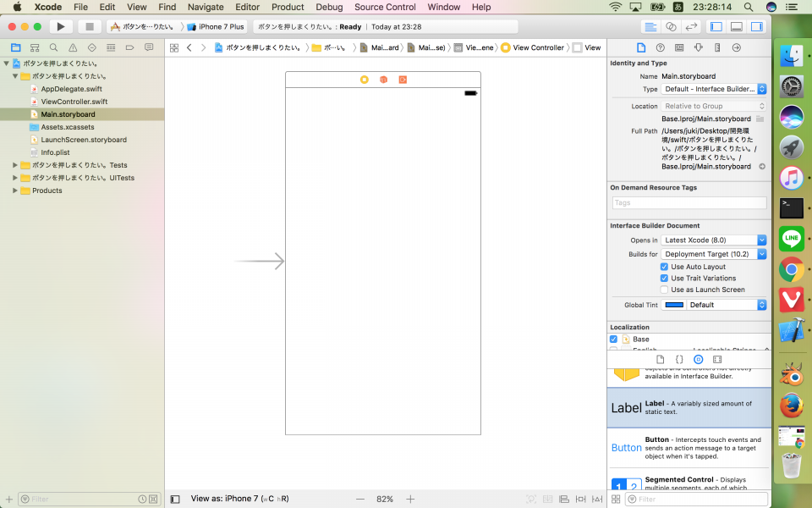The width and height of the screenshot is (812, 508).
Task: Uncheck Use Auto Layout
Action: click(664, 267)
